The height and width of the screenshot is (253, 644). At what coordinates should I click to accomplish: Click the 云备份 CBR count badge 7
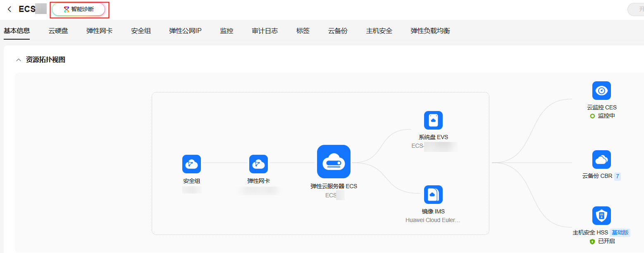[618, 176]
